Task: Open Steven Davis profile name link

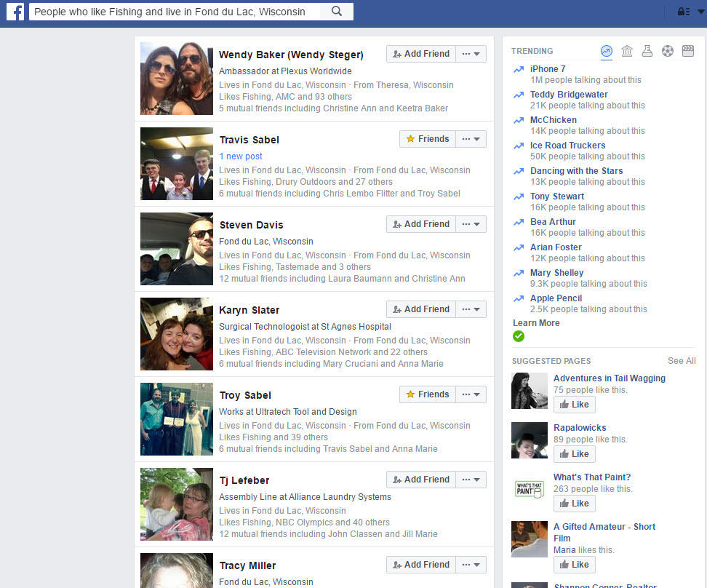Action: tap(251, 225)
